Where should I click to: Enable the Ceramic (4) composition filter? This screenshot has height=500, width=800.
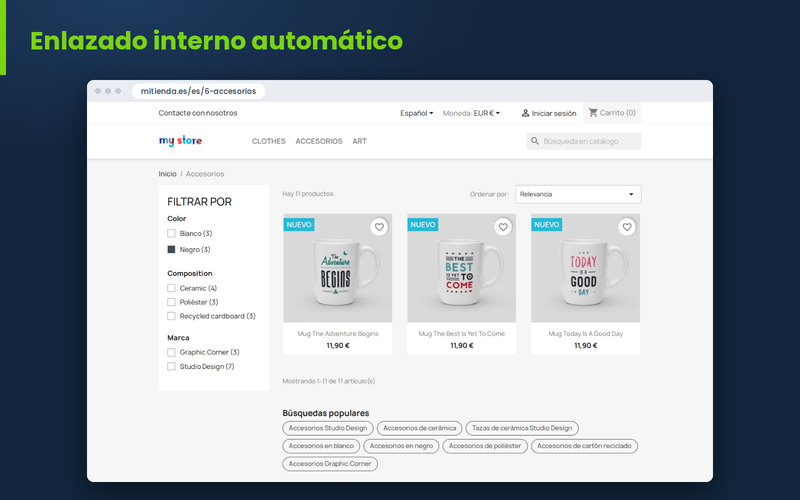point(171,288)
